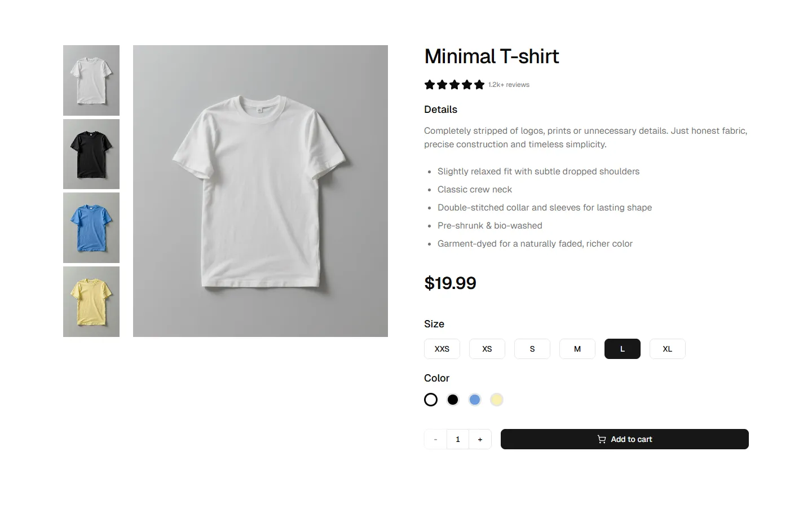Click the plus icon to increase quantity
The width and height of the screenshot is (812, 508).
(480, 439)
